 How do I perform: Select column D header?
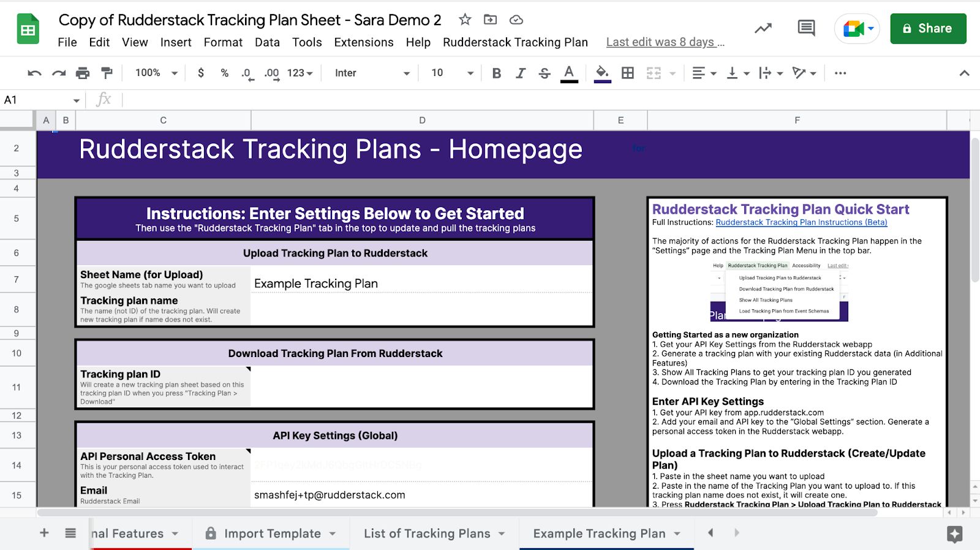422,121
